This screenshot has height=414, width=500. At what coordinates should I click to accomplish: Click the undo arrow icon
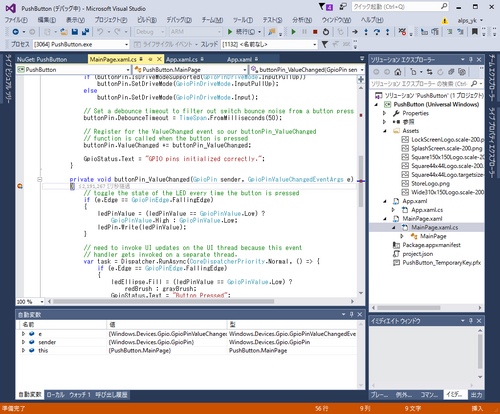100,32
